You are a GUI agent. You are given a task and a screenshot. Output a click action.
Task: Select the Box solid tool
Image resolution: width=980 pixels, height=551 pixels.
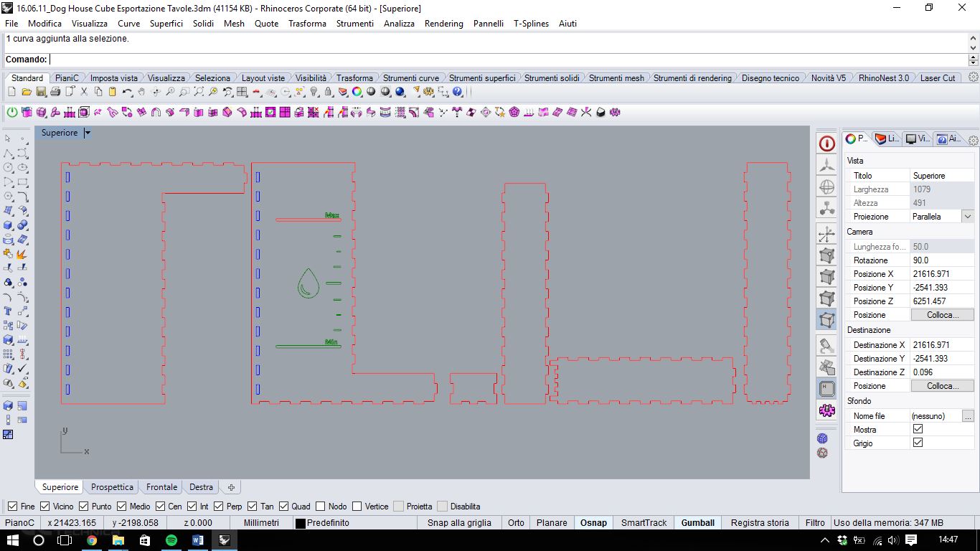(8, 225)
